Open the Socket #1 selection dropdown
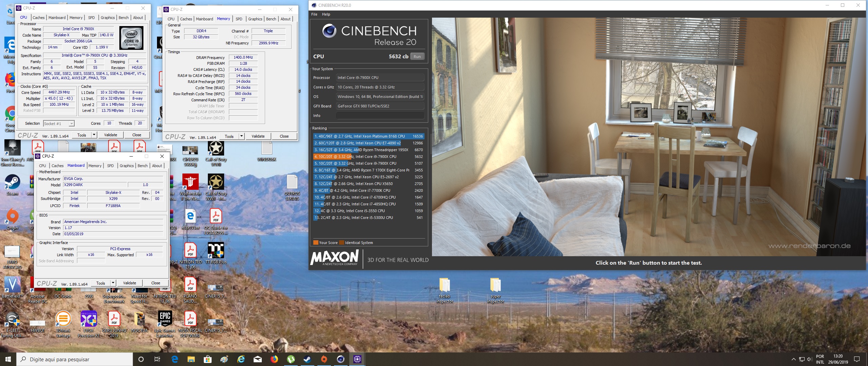Viewport: 868px width, 366px height. tap(59, 124)
